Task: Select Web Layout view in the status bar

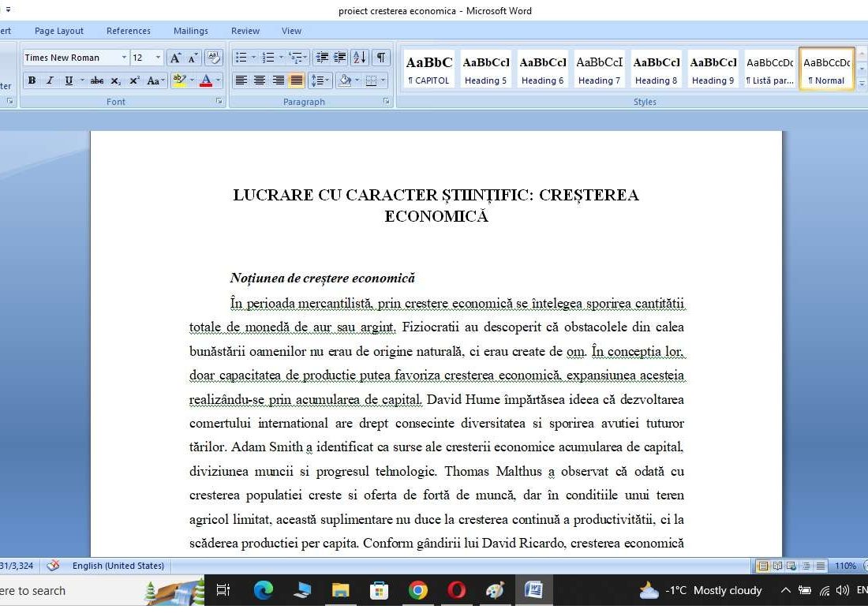Action: coord(791,566)
